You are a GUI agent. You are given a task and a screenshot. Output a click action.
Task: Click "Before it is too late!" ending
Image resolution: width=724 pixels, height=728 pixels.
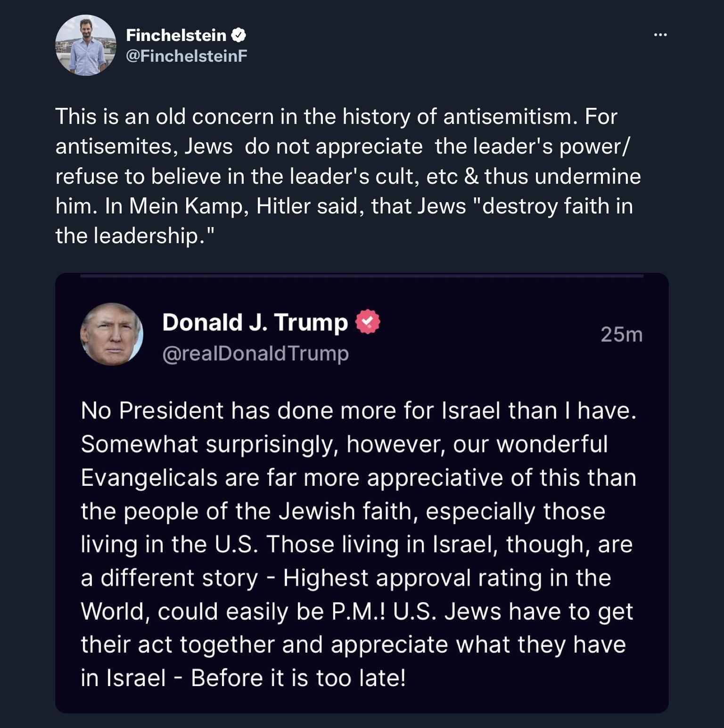298,678
